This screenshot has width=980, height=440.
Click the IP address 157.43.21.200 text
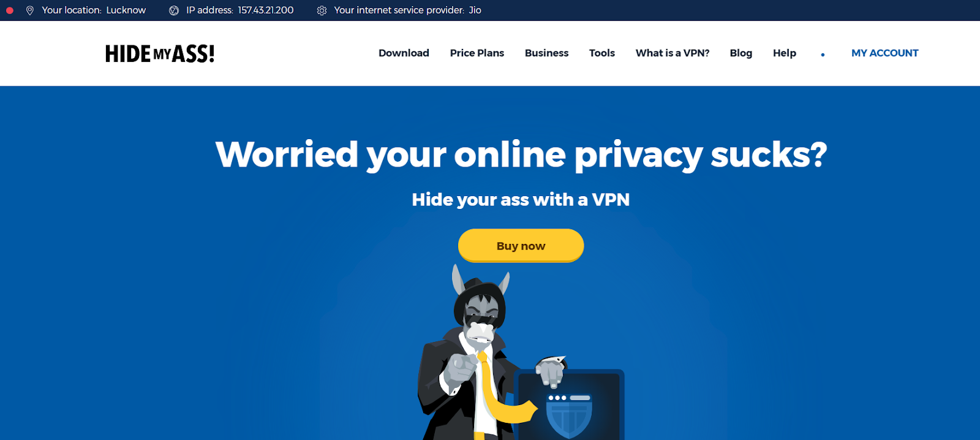(x=240, y=10)
